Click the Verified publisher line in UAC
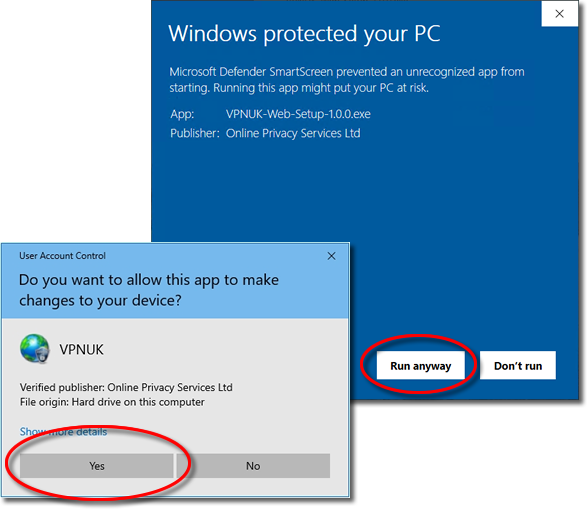The image size is (587, 509). (126, 387)
